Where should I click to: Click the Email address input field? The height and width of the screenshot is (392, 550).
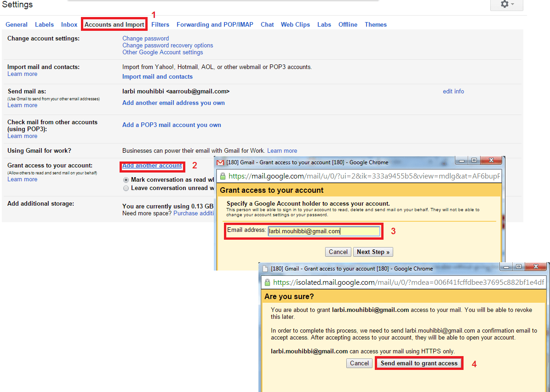[324, 231]
